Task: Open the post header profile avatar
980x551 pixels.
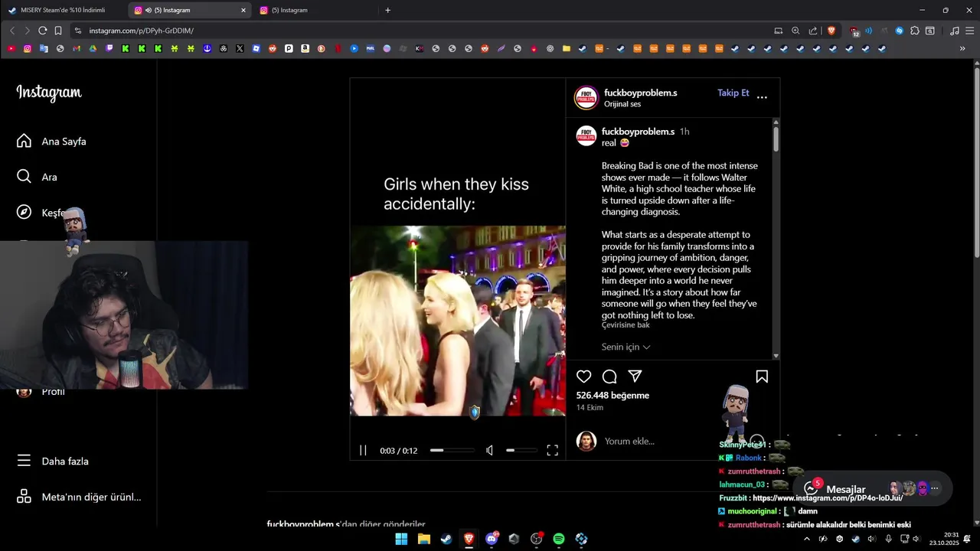Action: [x=586, y=97]
